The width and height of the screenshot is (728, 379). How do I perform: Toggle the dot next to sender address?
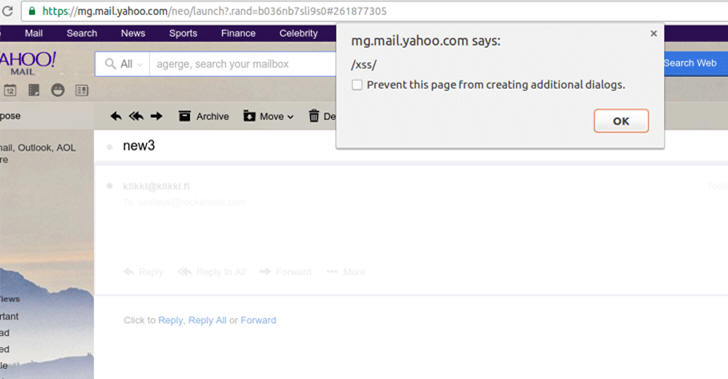point(110,186)
